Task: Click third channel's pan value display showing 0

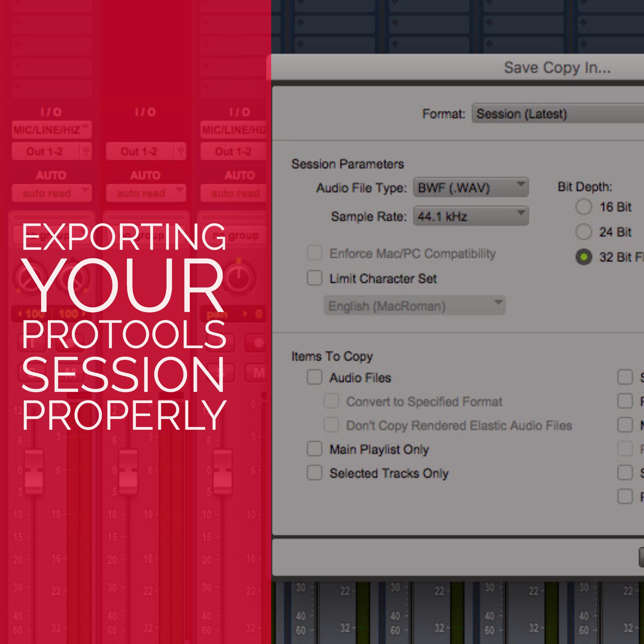Action: pos(258,314)
